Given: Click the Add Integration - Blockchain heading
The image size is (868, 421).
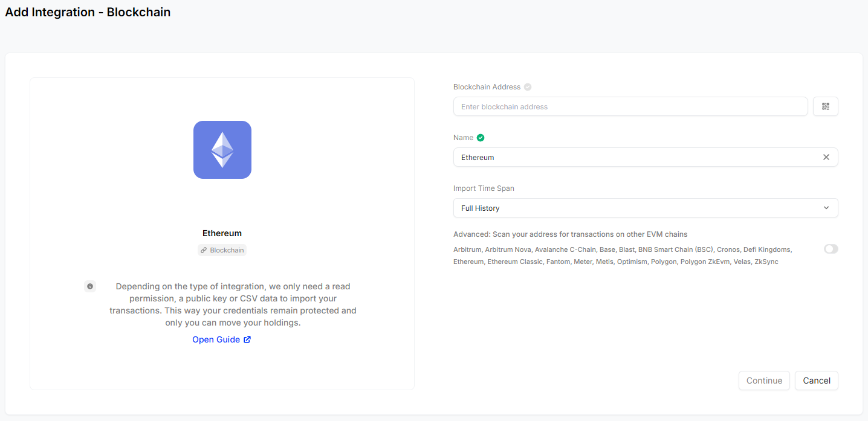Looking at the screenshot, I should point(87,11).
